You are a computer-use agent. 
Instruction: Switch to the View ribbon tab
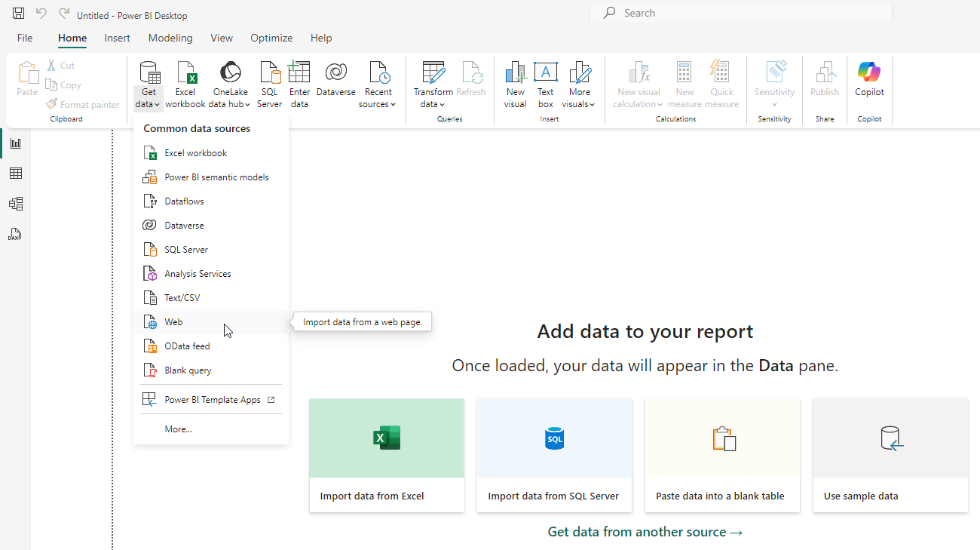(222, 38)
